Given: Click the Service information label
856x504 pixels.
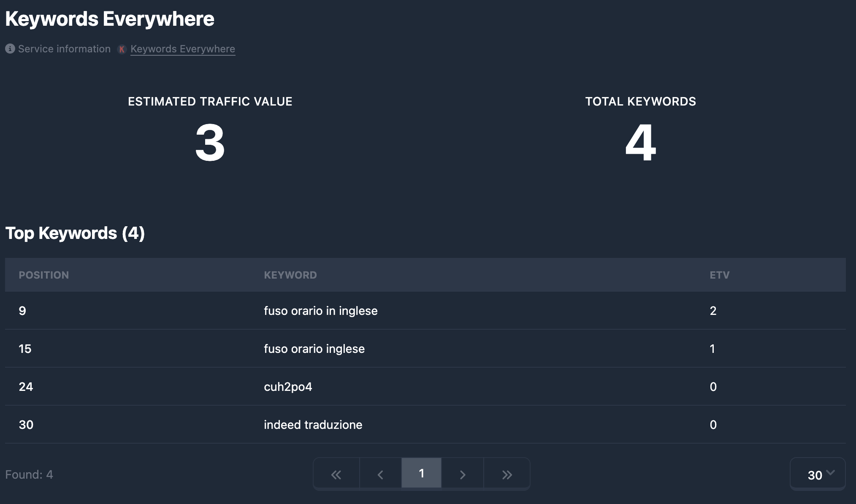Looking at the screenshot, I should tap(63, 49).
